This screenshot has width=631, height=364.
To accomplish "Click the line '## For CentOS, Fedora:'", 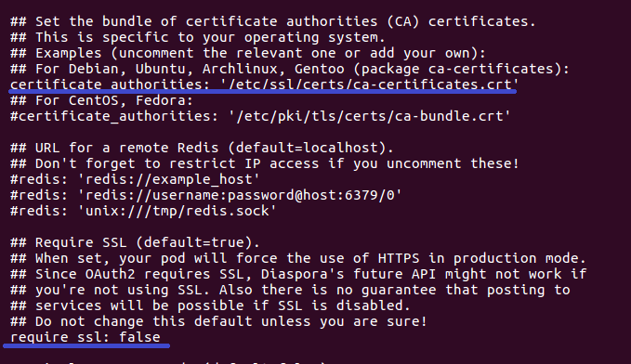I will 102,100.
